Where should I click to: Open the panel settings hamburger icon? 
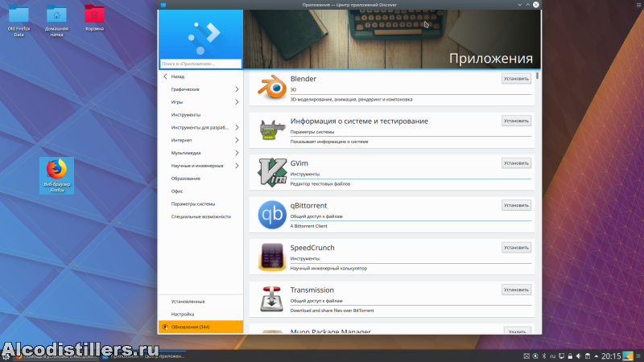pyautogui.click(x=638, y=356)
